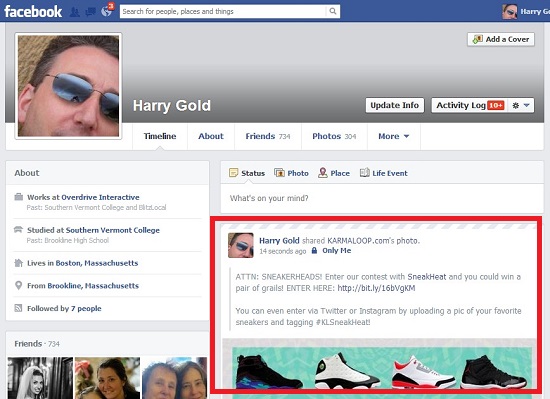Viewport: 550px width, 399px height.
Task: Open the gear settings dropdown
Action: point(521,105)
